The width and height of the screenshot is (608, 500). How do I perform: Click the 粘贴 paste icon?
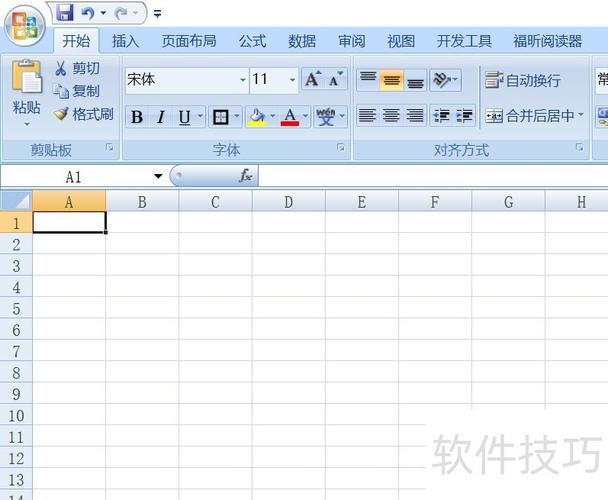26,76
